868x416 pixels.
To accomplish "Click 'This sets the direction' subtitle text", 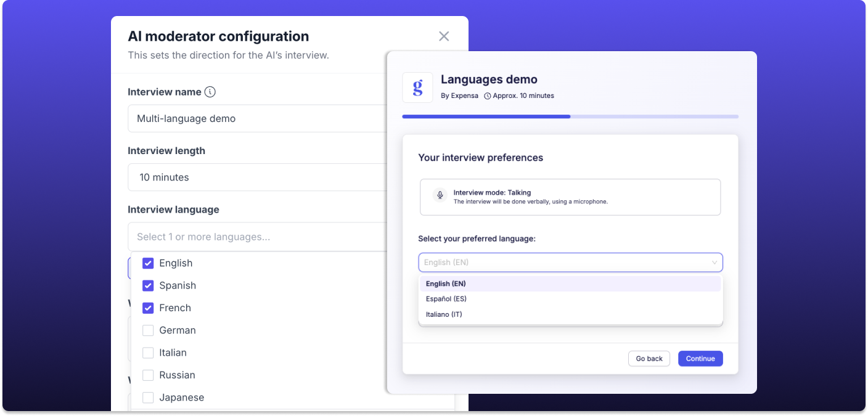I will point(228,55).
